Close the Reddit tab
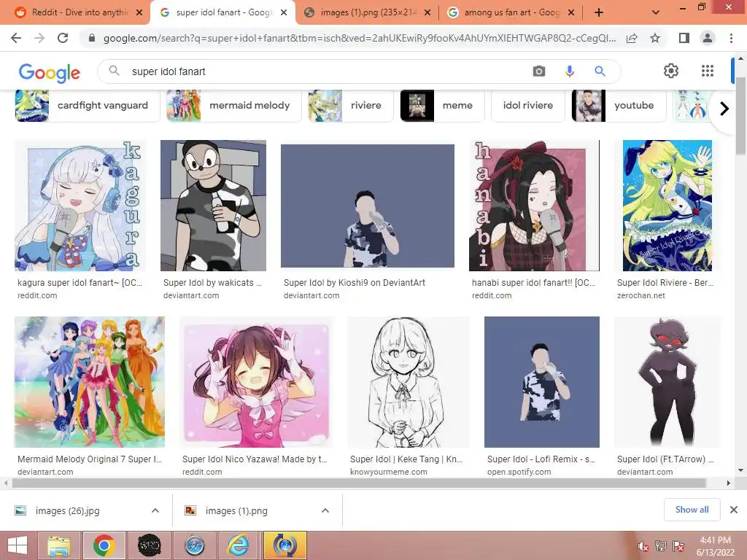Image resolution: width=747 pixels, height=560 pixels. tap(139, 13)
